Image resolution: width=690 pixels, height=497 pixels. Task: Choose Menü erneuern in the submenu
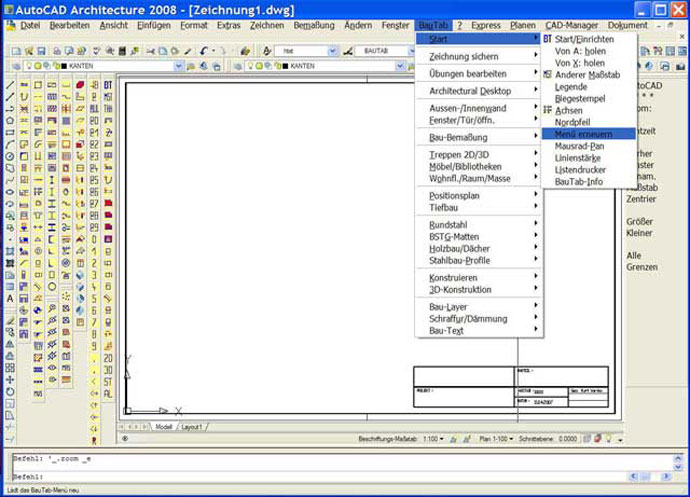click(589, 134)
